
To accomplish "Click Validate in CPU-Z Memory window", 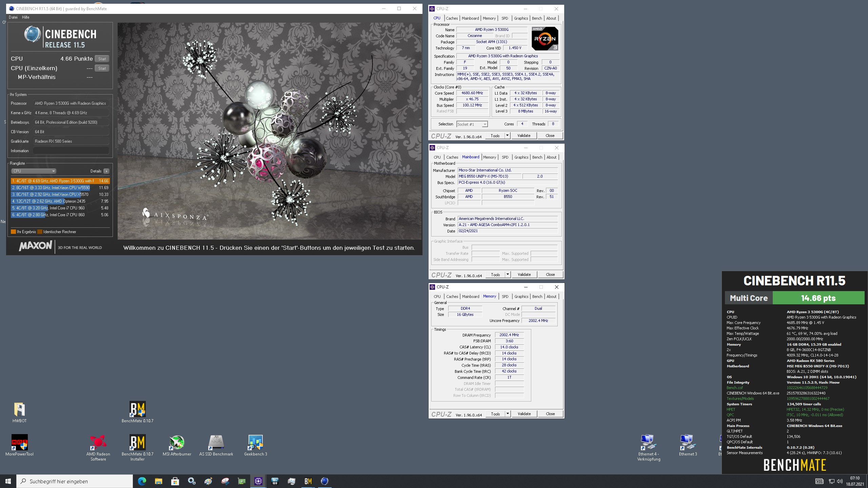I will pos(524,414).
